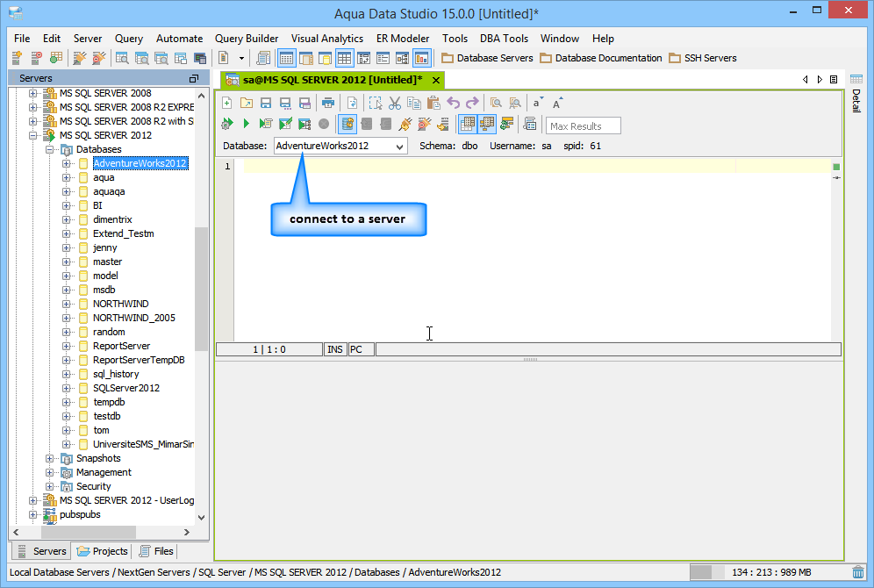The width and height of the screenshot is (874, 588).
Task: Expand the MS SQL SERVER 2008 node
Action: coord(32,93)
